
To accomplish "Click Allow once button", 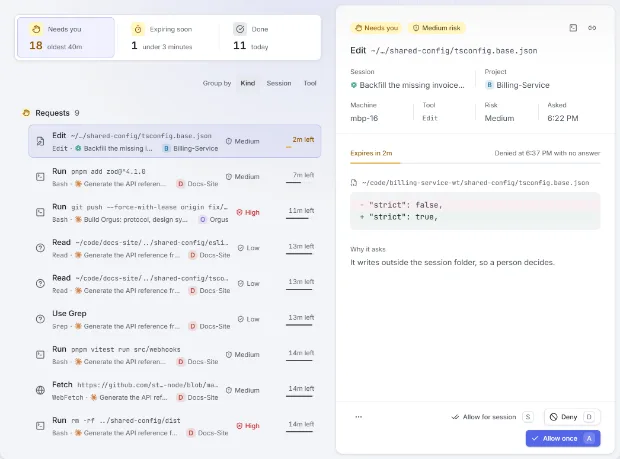I will point(563,438).
